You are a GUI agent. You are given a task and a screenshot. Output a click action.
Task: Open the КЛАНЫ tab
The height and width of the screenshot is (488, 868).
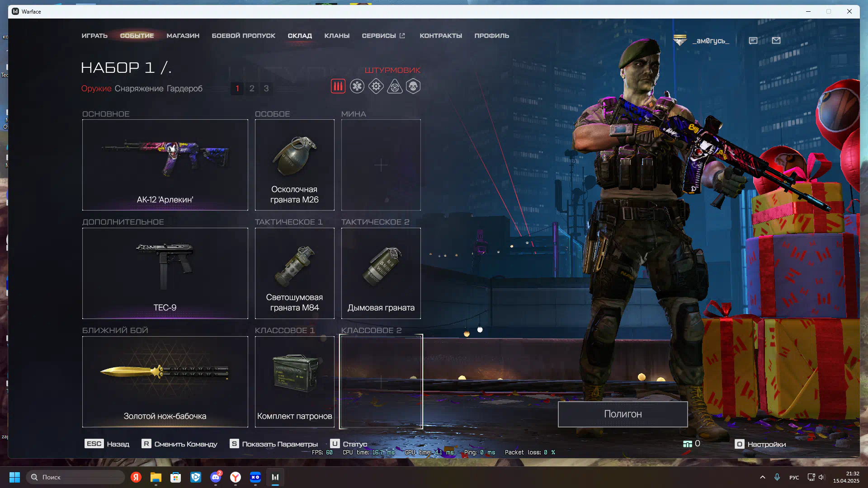click(337, 36)
